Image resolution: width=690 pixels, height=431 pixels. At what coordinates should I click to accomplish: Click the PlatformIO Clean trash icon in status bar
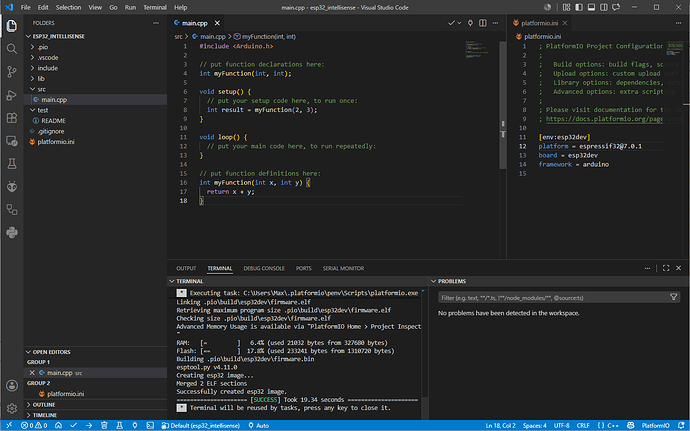coord(104,425)
